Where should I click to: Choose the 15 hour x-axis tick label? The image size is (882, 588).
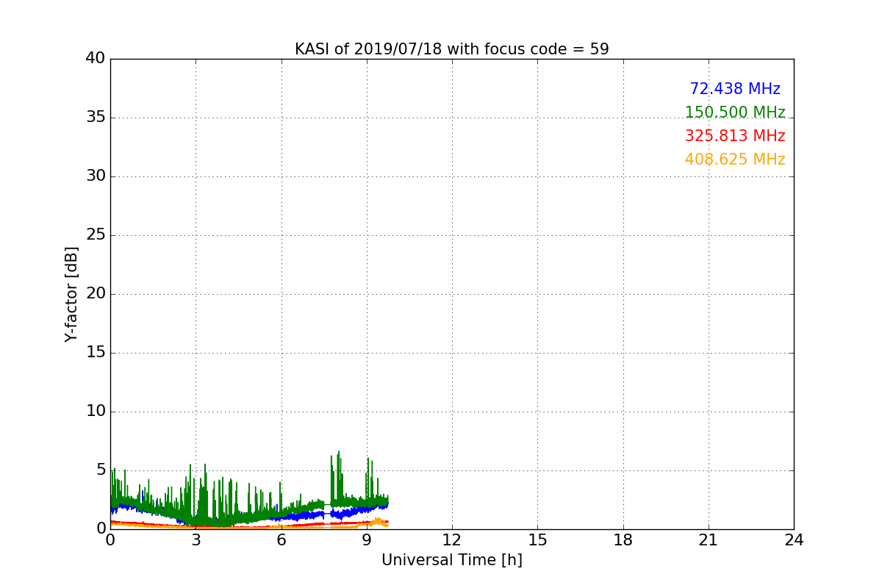click(537, 540)
